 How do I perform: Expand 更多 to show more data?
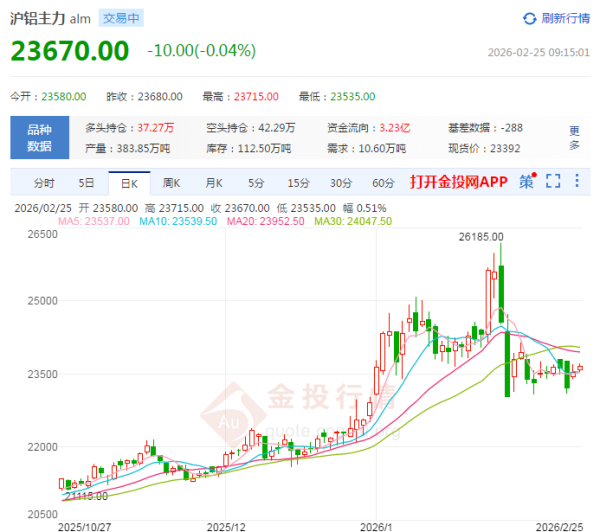[574, 137]
